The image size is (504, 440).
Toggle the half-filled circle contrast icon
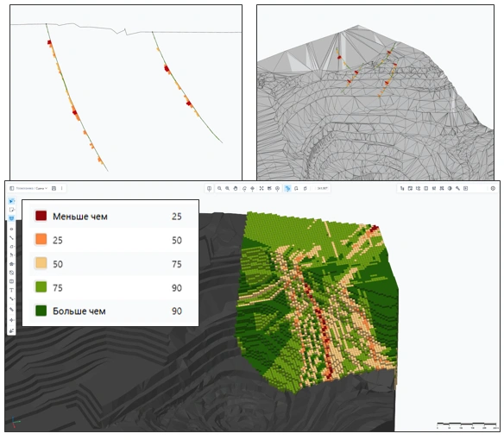[450, 188]
